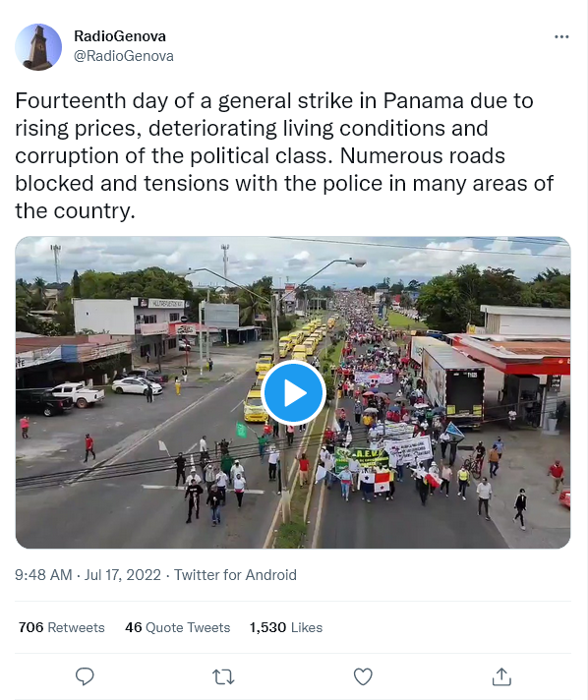The height and width of the screenshot is (700, 588).
Task: Click the Panama flag carried by marchers
Action: [x=375, y=483]
